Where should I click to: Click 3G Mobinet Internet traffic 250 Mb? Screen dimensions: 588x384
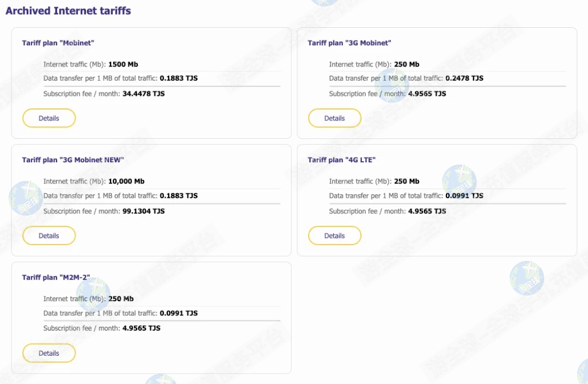(x=406, y=64)
